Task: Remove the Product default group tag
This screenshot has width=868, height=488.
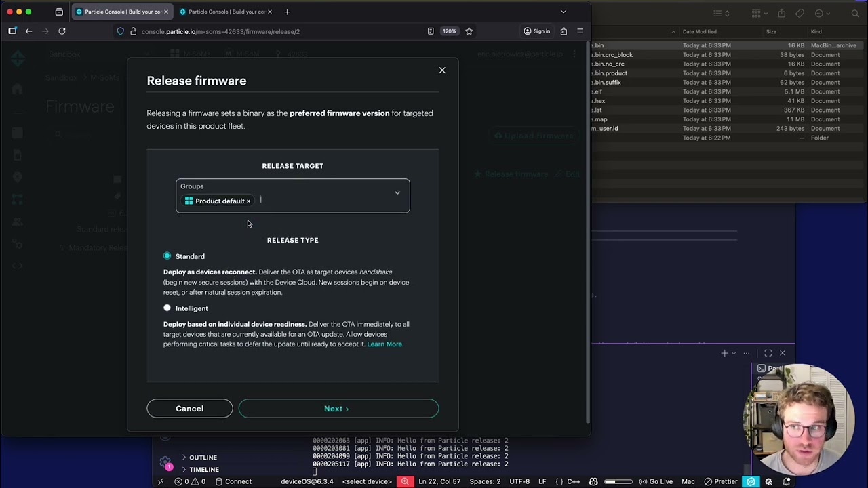Action: click(248, 201)
